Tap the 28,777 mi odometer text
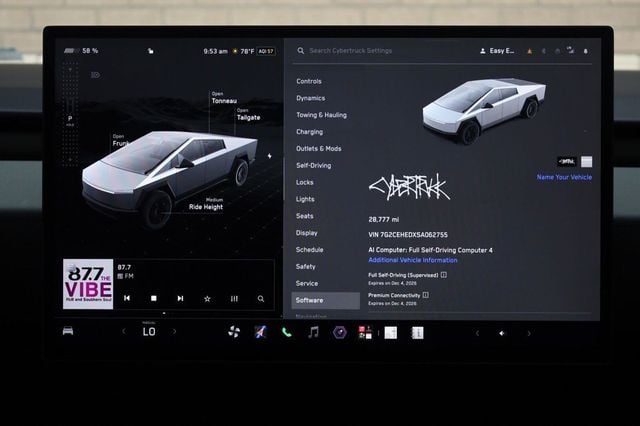640x426 pixels. (384, 220)
